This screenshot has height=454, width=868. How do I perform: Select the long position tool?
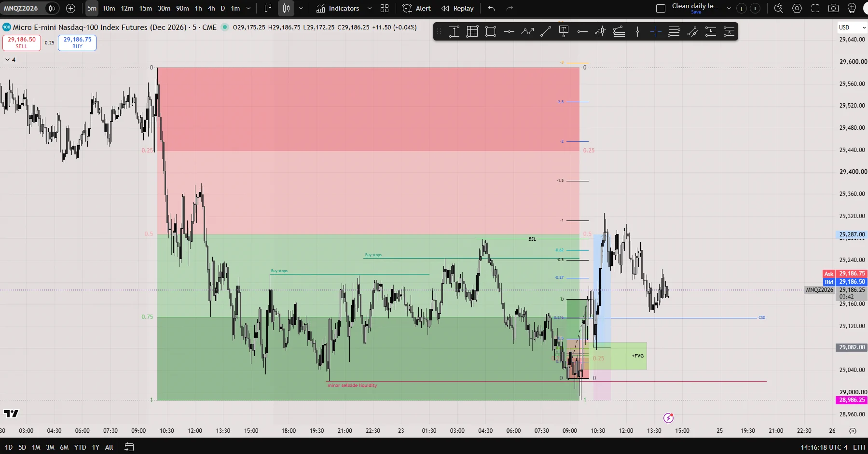pyautogui.click(x=711, y=32)
